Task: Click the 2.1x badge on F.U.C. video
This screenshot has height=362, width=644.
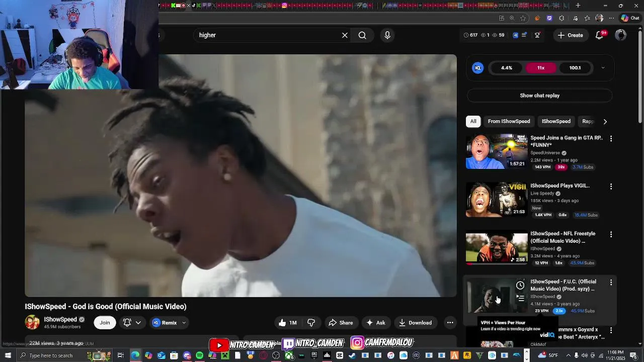Action: tap(559, 311)
